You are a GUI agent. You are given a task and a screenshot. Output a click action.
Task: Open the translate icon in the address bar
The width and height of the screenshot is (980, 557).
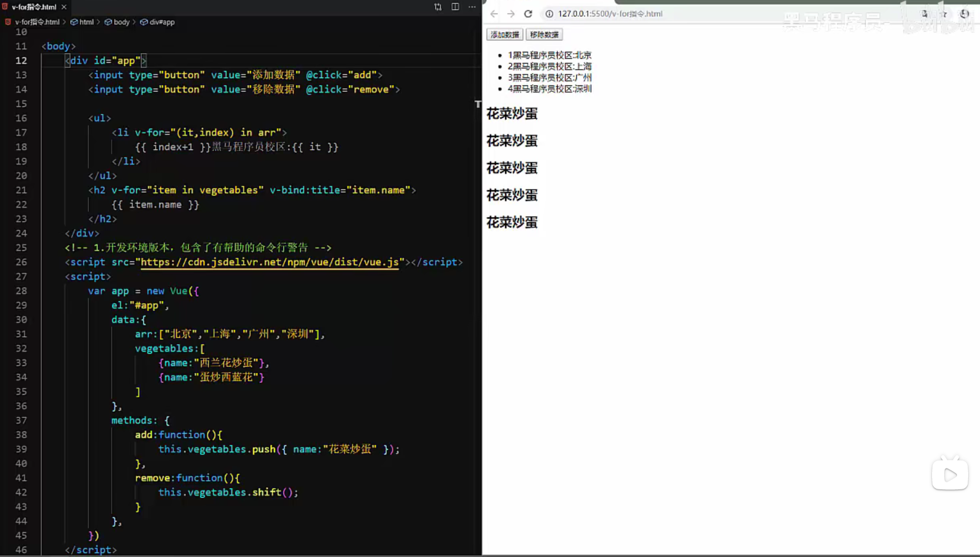pyautogui.click(x=925, y=14)
